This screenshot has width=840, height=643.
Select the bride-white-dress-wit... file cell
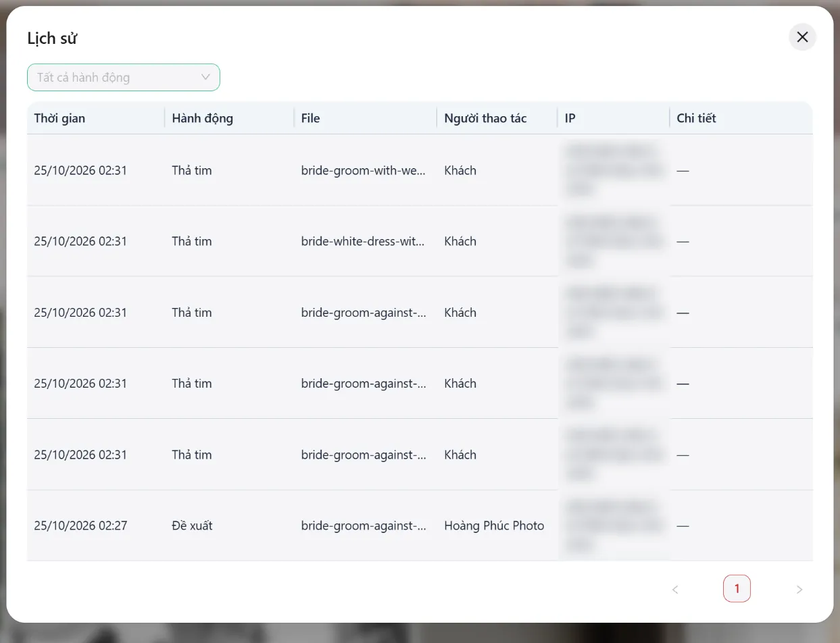pyautogui.click(x=364, y=241)
